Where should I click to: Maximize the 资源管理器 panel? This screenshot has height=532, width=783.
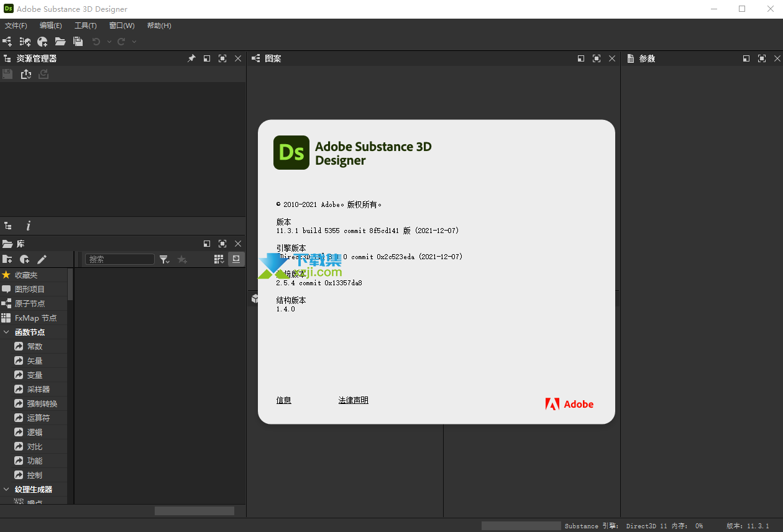pyautogui.click(x=222, y=58)
